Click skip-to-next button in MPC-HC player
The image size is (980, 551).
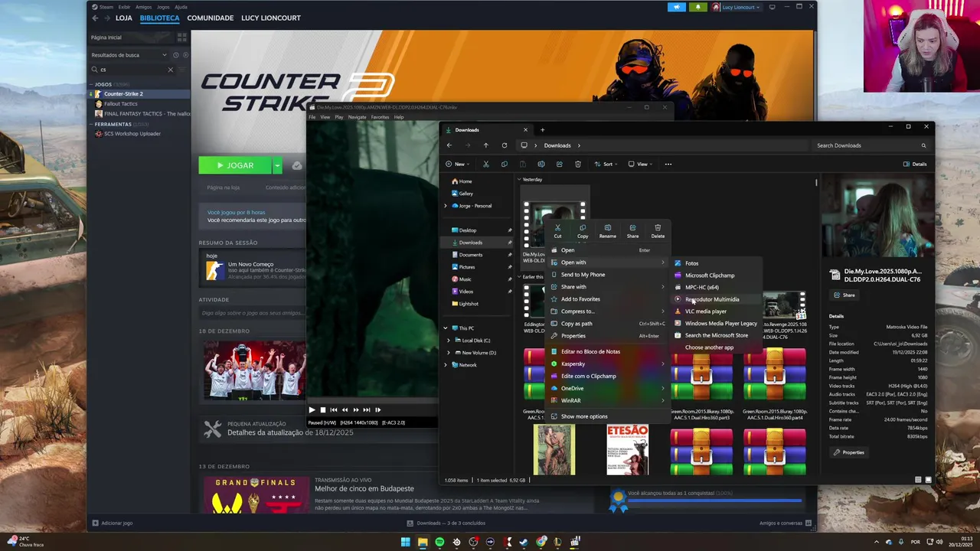[x=367, y=410]
